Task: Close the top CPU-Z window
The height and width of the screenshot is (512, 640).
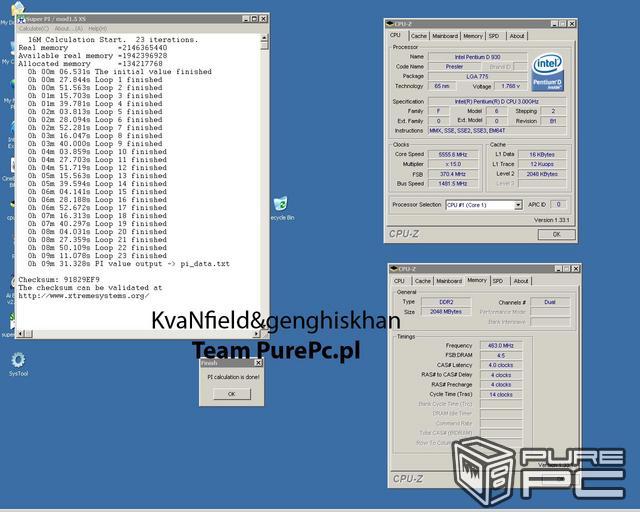Action: pyautogui.click(x=572, y=24)
